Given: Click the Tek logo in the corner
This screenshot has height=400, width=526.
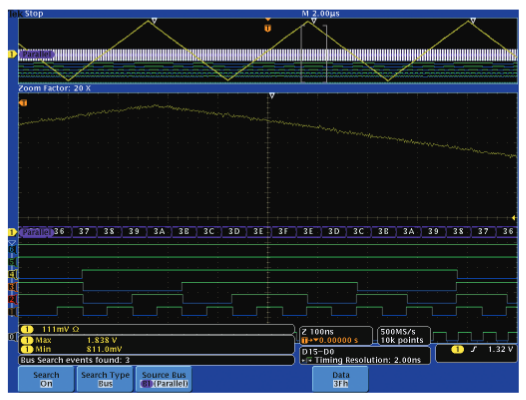Looking at the screenshot, I should (16, 13).
